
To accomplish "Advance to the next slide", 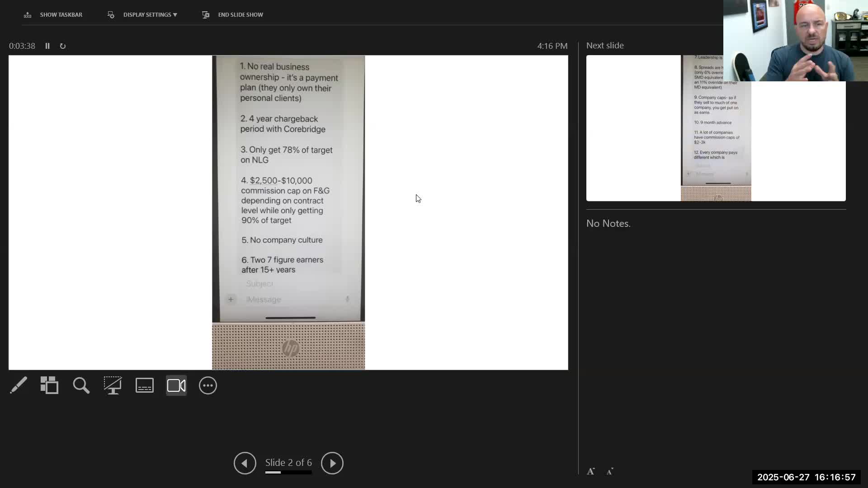I will (x=332, y=463).
